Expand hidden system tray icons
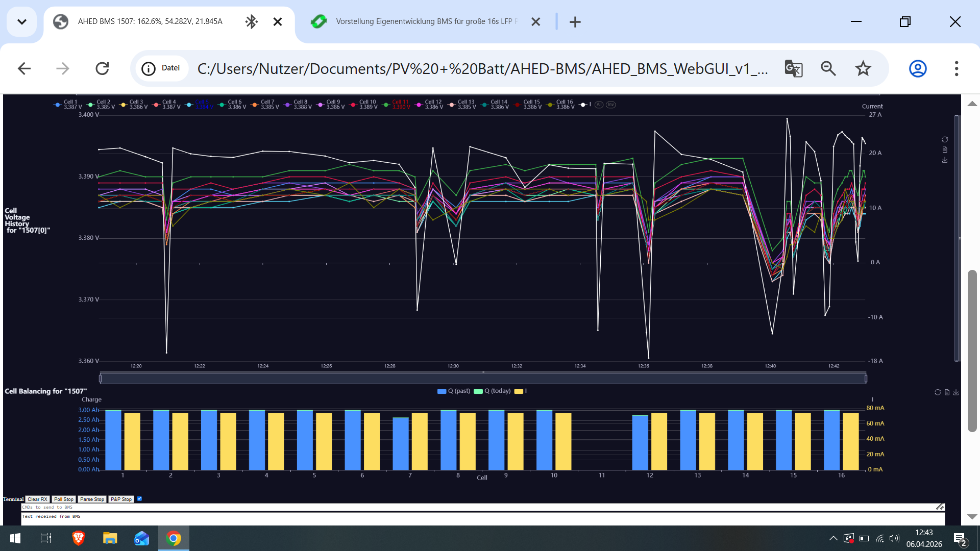Screen dimensions: 980x551 [833, 538]
